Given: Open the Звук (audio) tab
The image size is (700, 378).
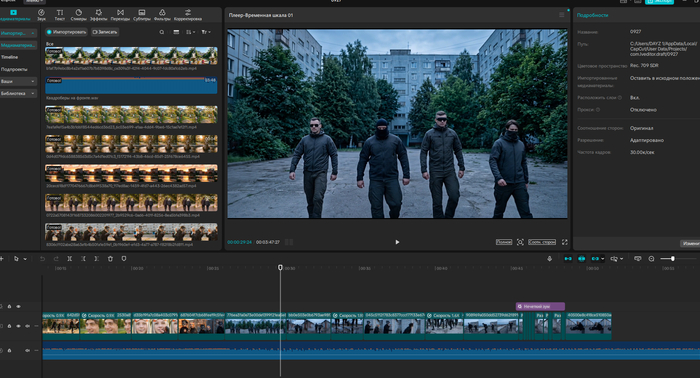Looking at the screenshot, I should (x=42, y=15).
